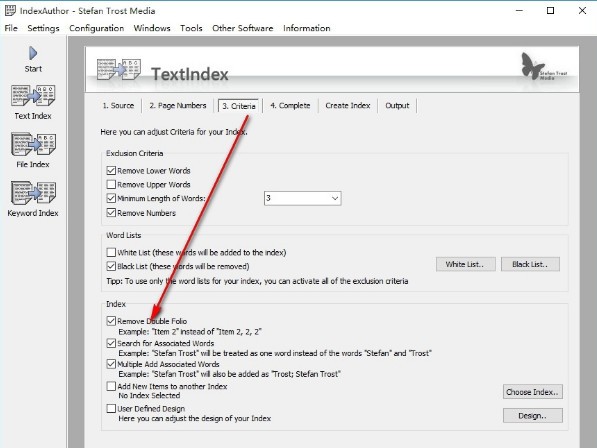Screen dimensions: 597x448
Task: Click the Design.. button
Action: pos(533,416)
